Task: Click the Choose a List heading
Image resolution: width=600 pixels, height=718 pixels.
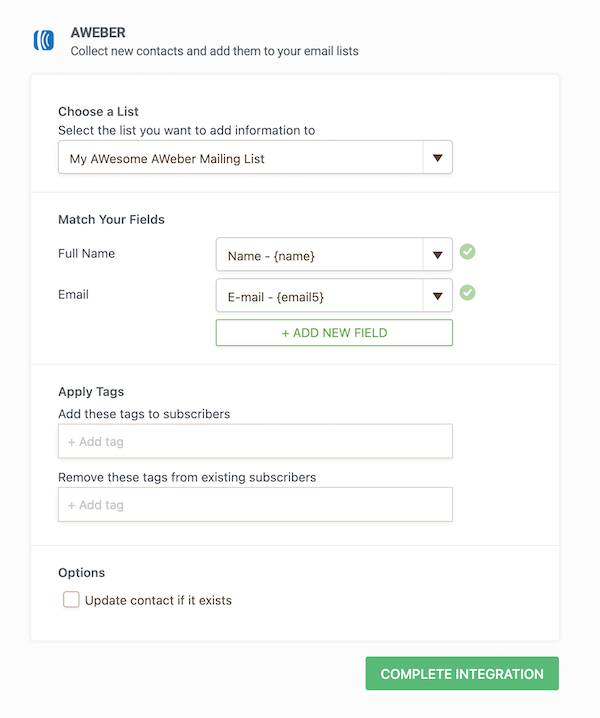Action: pyautogui.click(x=98, y=112)
